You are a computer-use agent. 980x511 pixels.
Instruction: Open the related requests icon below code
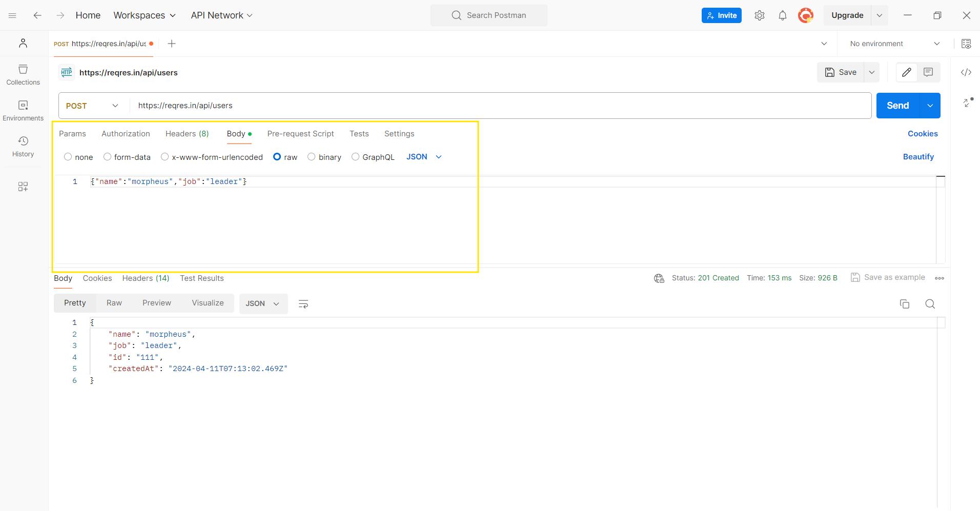[968, 103]
